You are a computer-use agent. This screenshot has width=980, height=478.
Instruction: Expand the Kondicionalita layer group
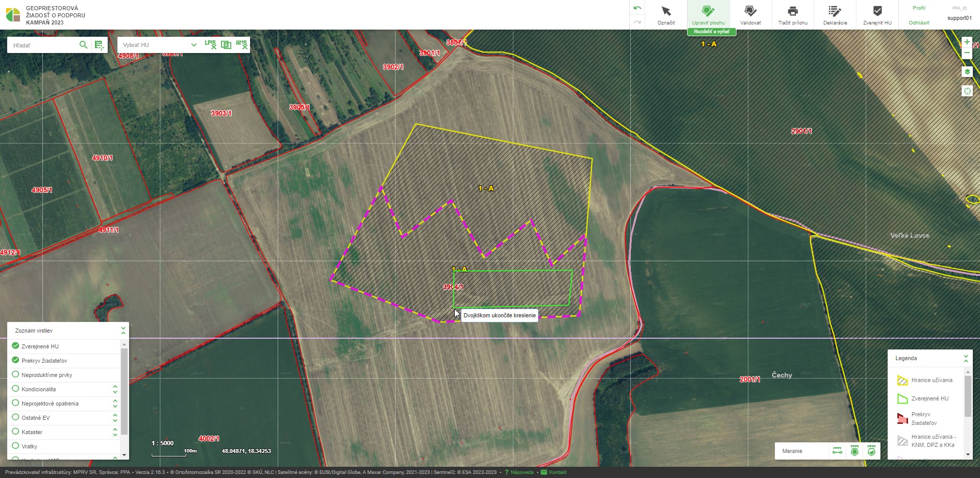(x=115, y=389)
